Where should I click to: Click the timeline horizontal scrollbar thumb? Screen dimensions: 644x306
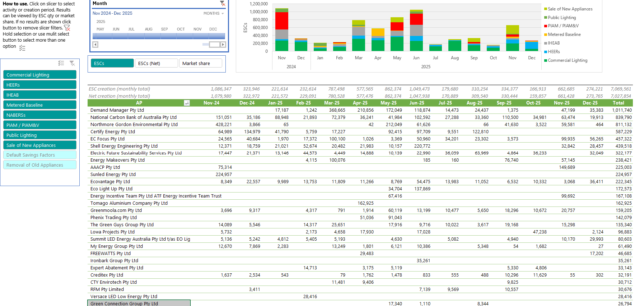click(214, 45)
